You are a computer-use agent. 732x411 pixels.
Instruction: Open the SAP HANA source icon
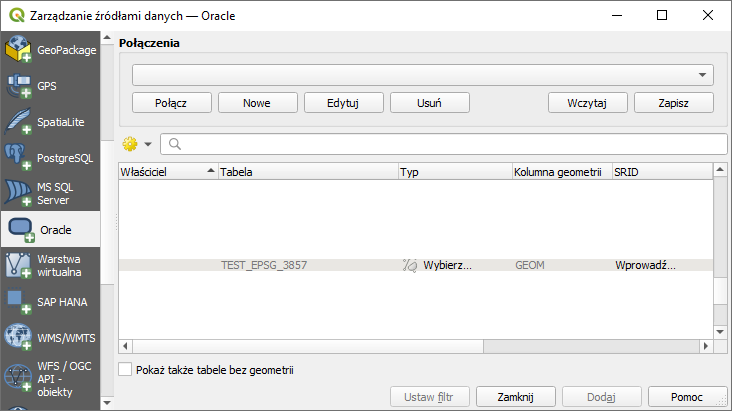[19, 301]
